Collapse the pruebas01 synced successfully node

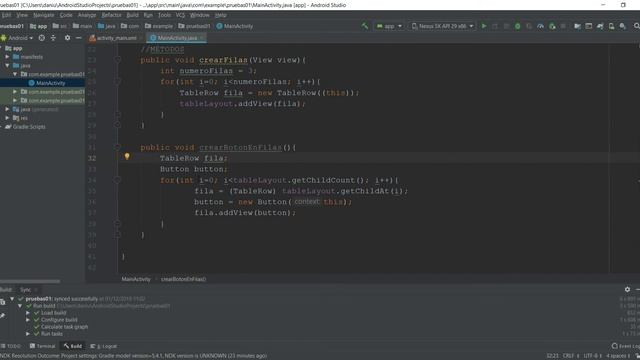tap(12, 299)
